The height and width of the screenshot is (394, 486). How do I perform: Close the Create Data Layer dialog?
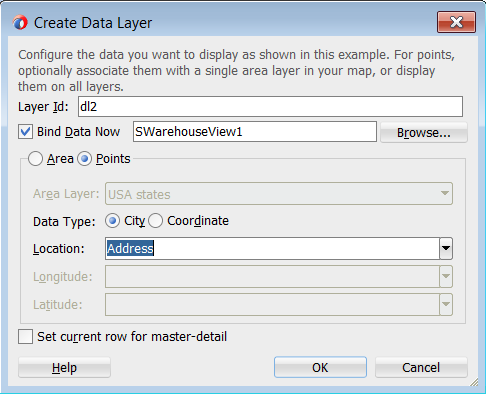click(456, 22)
